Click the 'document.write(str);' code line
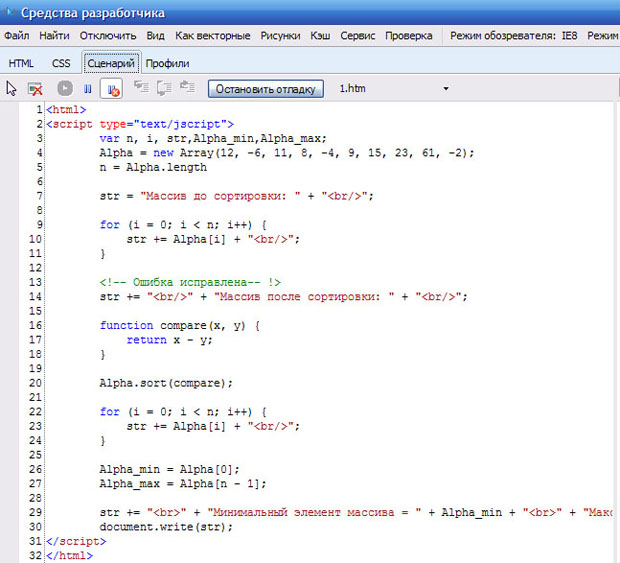620x563 pixels. (166, 527)
